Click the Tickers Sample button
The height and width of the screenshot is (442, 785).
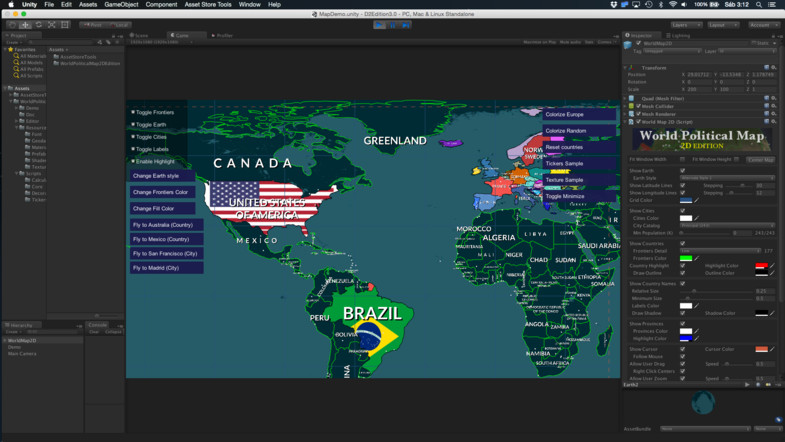pyautogui.click(x=579, y=164)
